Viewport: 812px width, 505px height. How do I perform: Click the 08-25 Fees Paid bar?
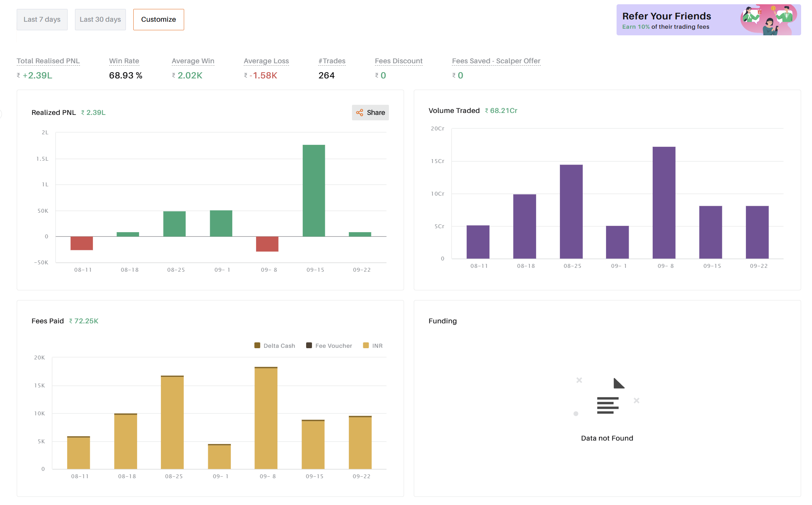click(173, 422)
